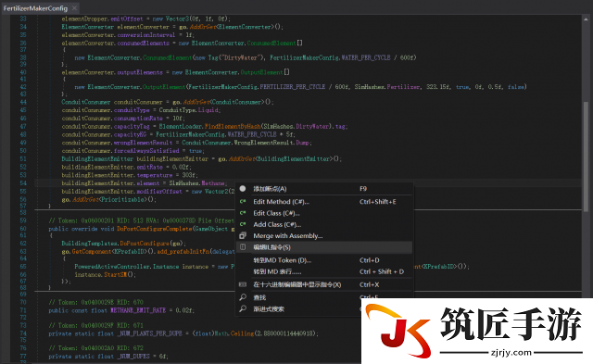Click 'WrongElementResult.Dump' on line 49
The image size is (593, 364).
271,143
